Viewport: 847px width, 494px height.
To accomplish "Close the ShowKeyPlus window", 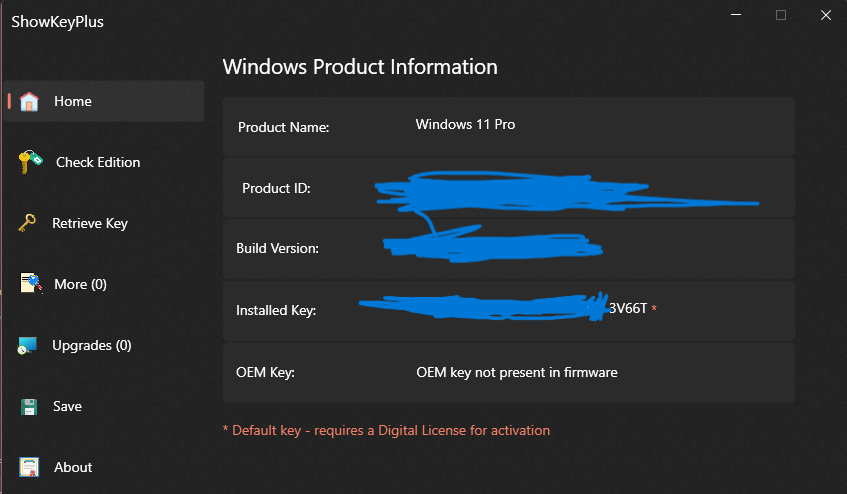I will click(x=826, y=15).
